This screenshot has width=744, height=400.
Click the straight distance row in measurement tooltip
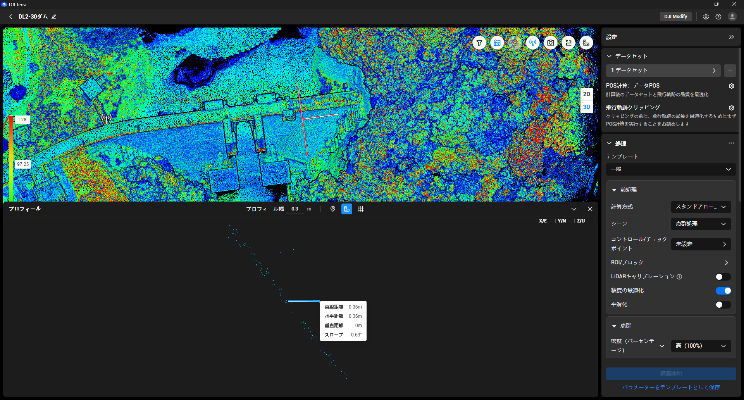[x=343, y=307]
